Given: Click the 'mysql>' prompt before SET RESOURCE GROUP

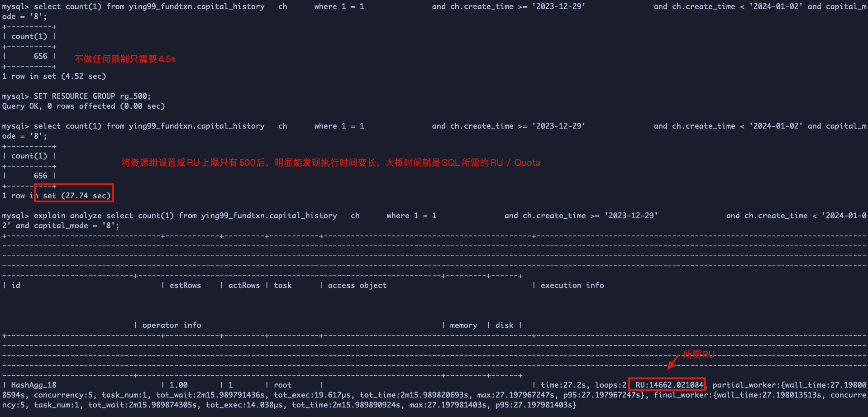Looking at the screenshot, I should coord(16,96).
